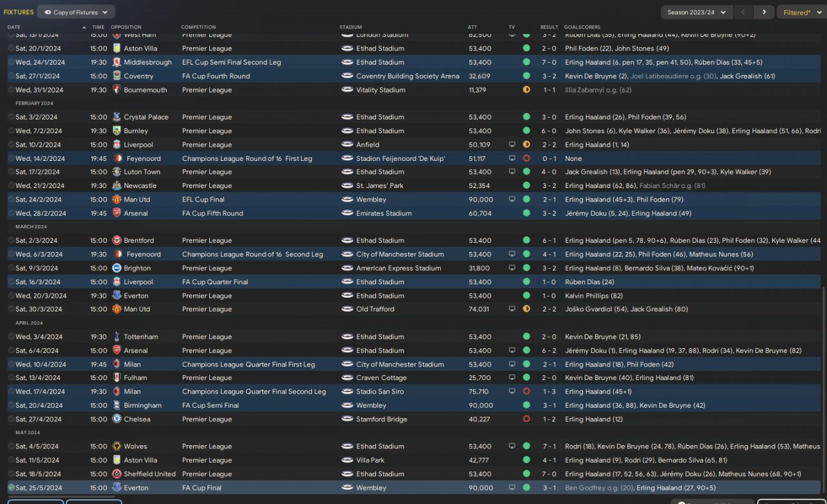Sort by the Opposition column header
The image size is (827, 504).
click(126, 27)
